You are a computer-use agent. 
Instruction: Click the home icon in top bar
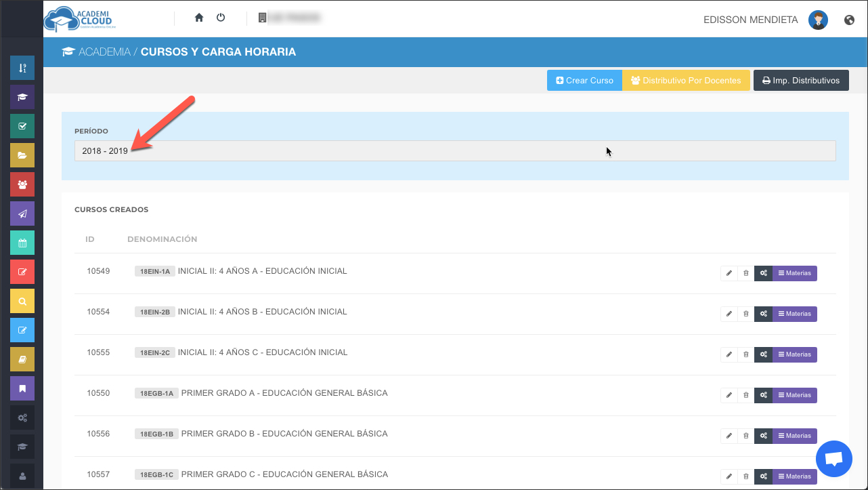(199, 18)
